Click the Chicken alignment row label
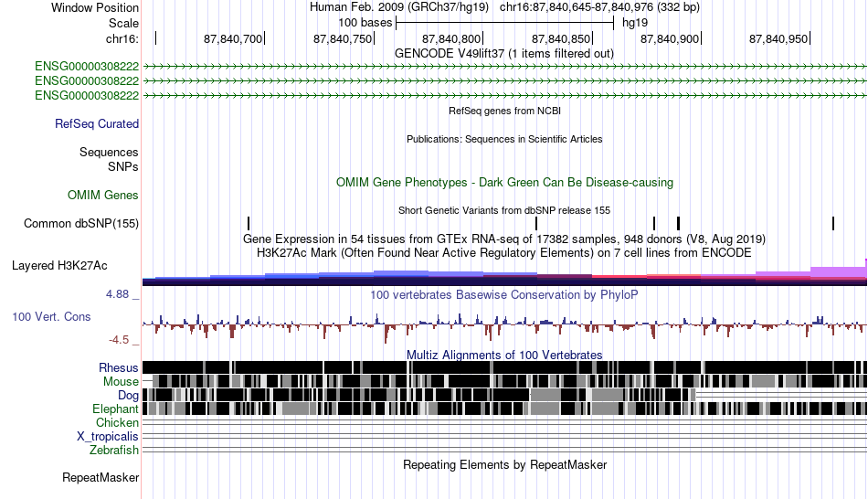This screenshot has width=868, height=499. [x=117, y=422]
